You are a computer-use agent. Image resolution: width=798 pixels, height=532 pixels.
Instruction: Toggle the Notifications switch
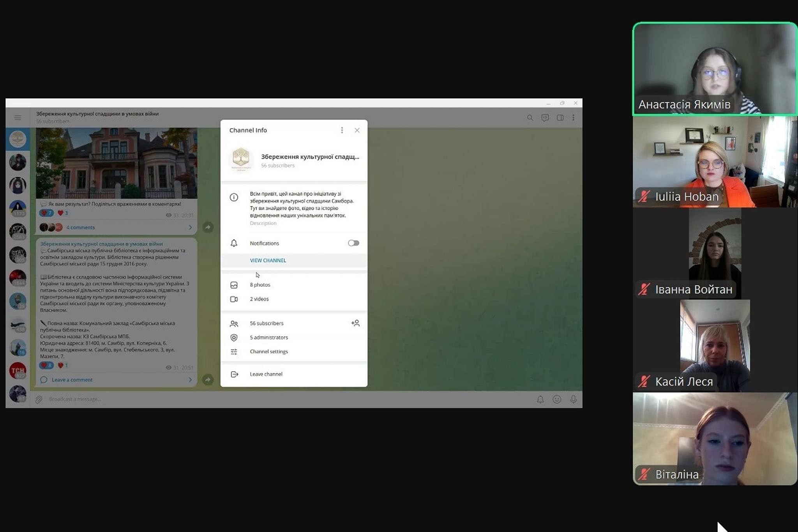(353, 243)
